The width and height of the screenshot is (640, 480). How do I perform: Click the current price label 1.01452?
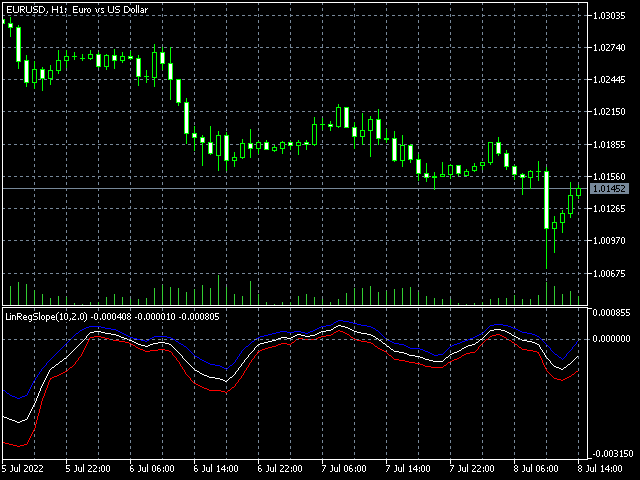coord(609,189)
